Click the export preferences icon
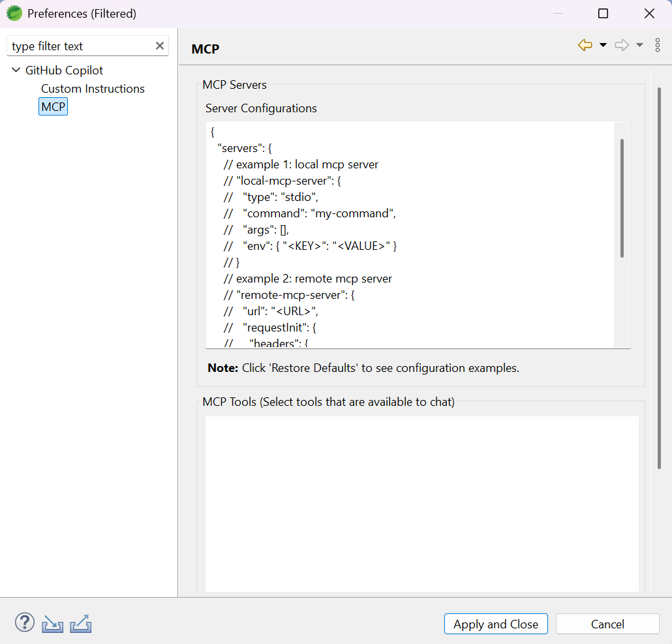Screen dimensions: 672x644 pos(80,623)
